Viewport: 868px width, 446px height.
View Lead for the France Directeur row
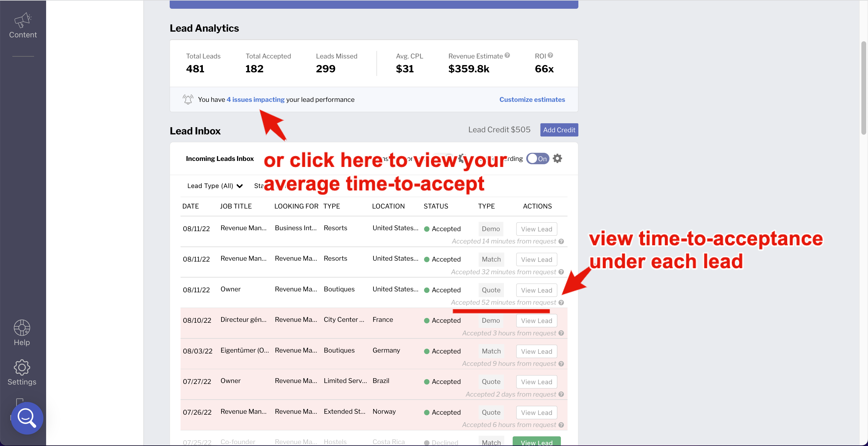pos(536,321)
